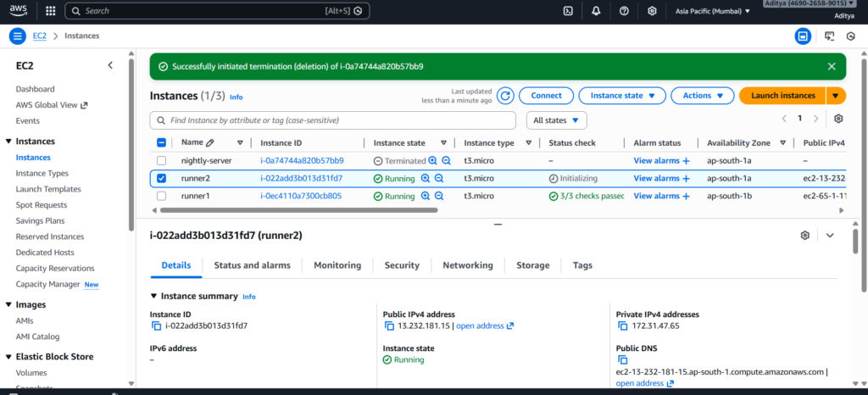Open the Instance state dropdown
The width and height of the screenshot is (868, 395).
621,96
